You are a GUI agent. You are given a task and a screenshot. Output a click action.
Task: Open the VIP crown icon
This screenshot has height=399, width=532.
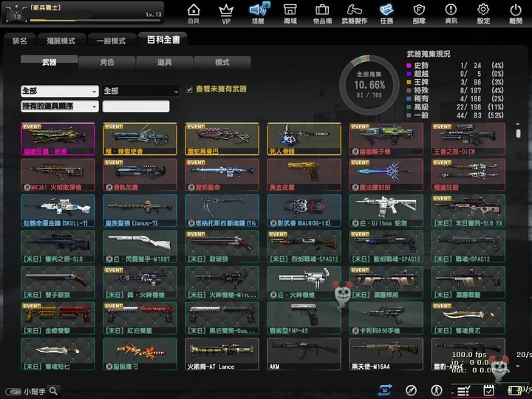(x=226, y=13)
